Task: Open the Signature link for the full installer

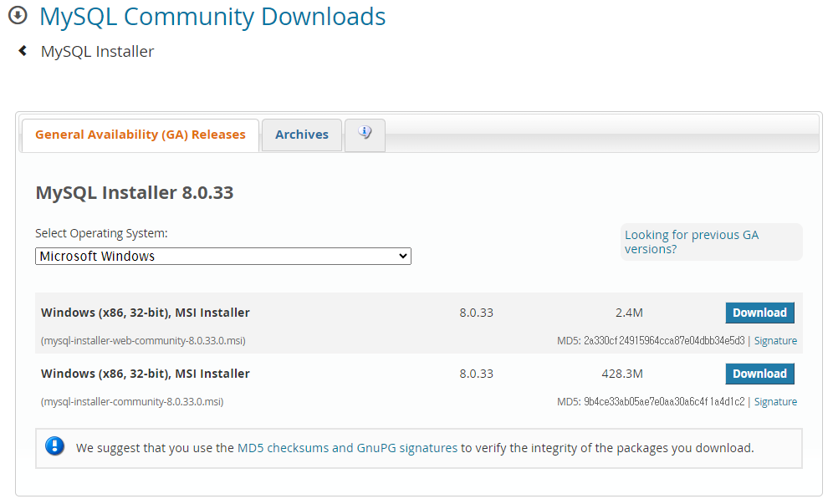Action: pyautogui.click(x=775, y=401)
